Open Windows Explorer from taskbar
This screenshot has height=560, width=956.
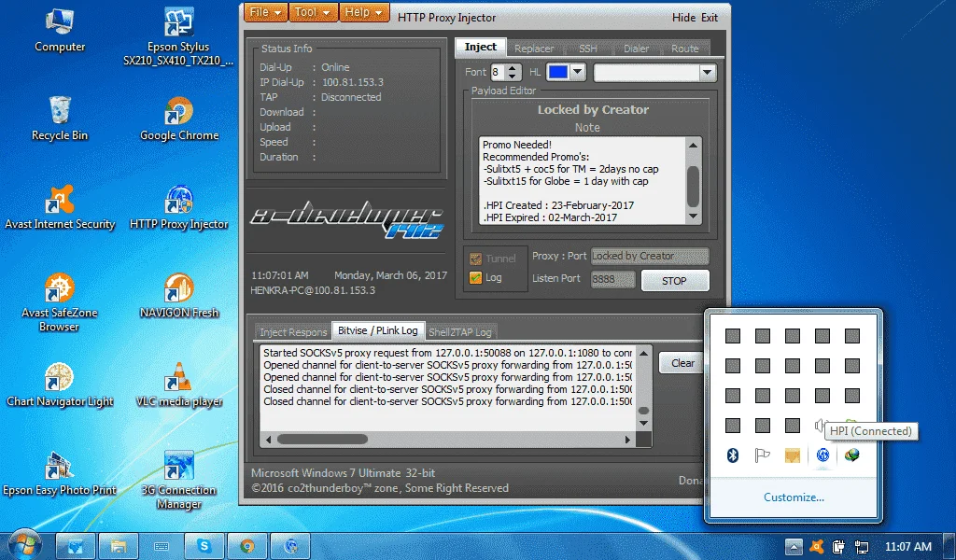pos(119,546)
